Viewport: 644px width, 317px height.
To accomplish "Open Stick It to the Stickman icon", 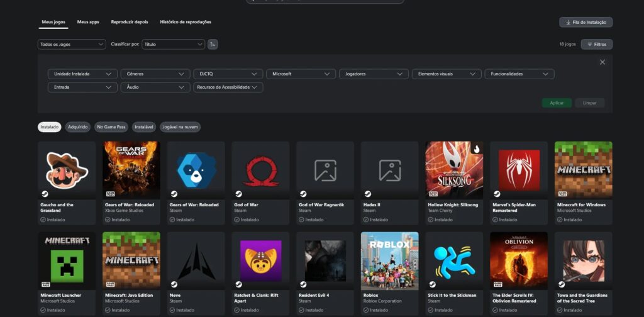I will pos(454,261).
